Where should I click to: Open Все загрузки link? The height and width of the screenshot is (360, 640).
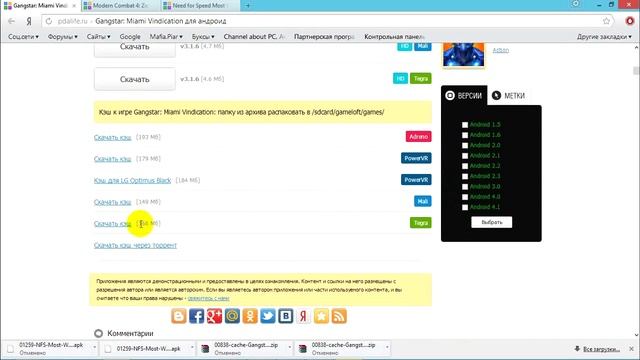[x=601, y=349]
